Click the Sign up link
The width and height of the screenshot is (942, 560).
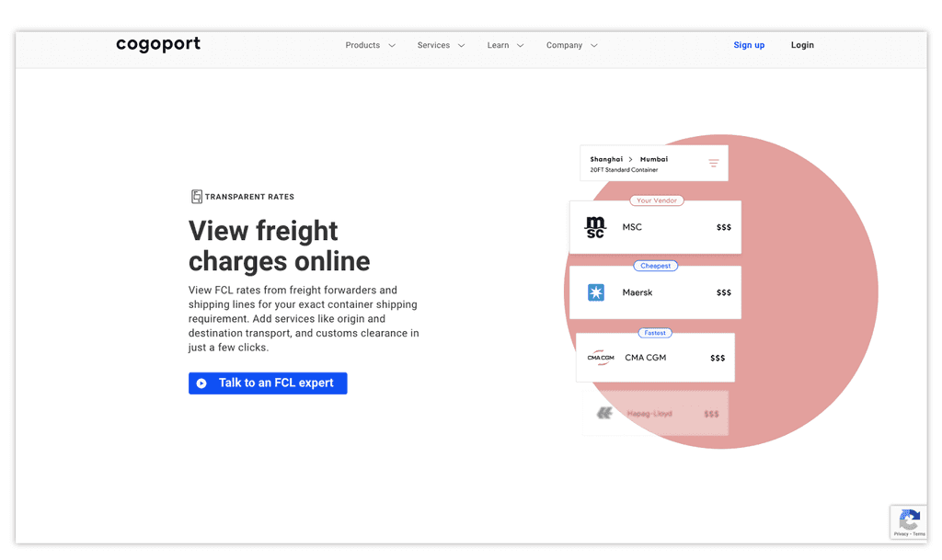click(x=749, y=45)
